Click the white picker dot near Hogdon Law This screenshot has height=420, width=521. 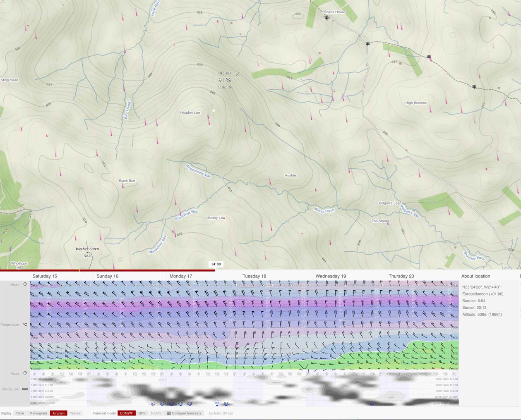tap(214, 110)
